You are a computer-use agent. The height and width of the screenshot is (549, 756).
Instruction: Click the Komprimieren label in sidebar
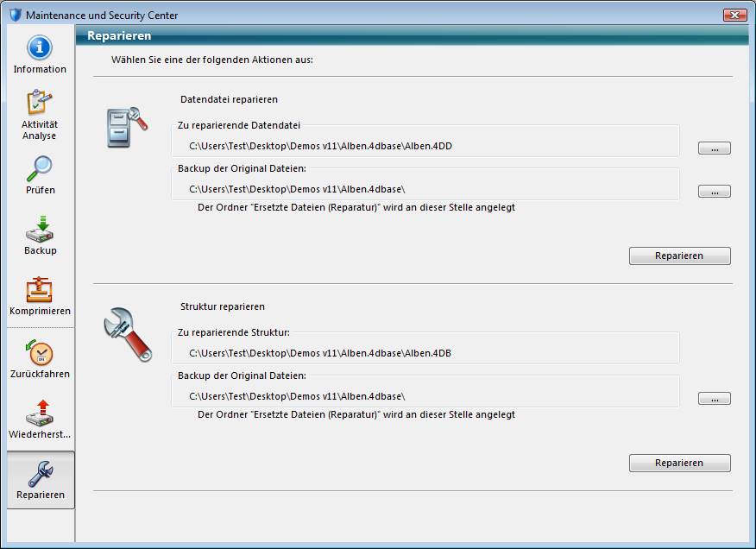pyautogui.click(x=40, y=311)
